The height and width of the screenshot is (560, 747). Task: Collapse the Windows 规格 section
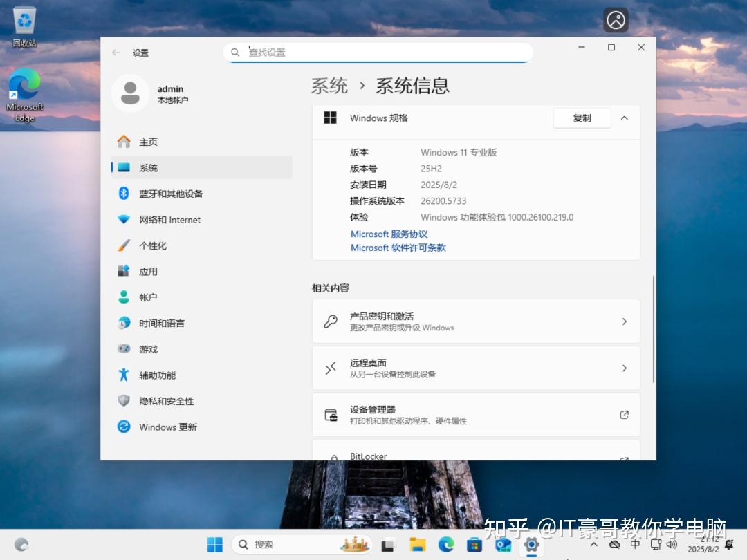[x=624, y=118]
